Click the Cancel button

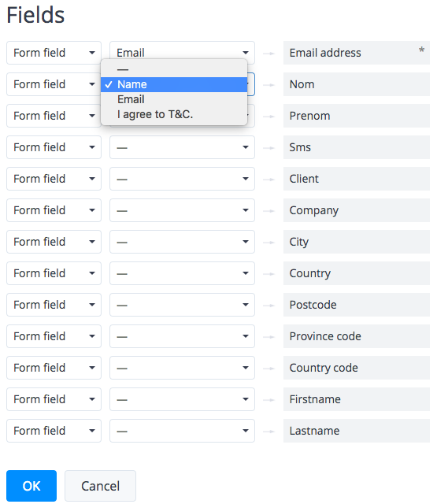pyautogui.click(x=100, y=486)
